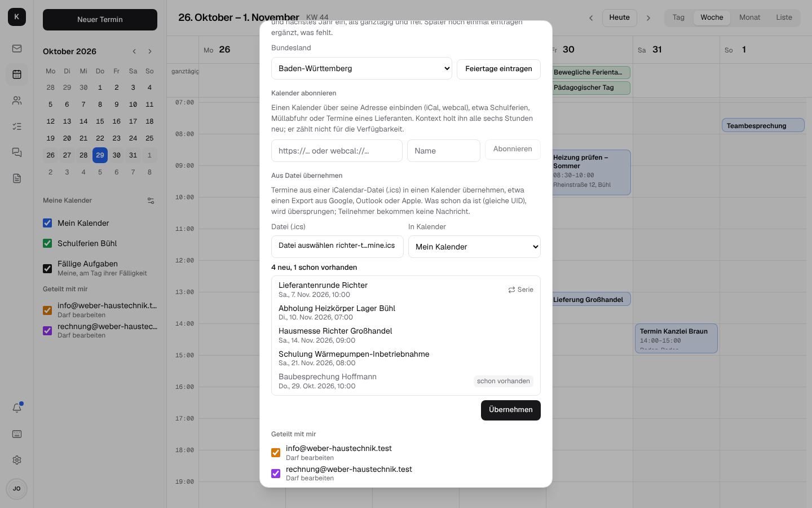Go to next week in the header
Viewport: 812px width, 508px height.
[648, 18]
